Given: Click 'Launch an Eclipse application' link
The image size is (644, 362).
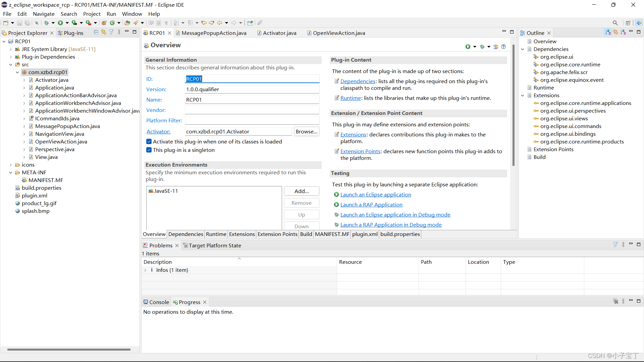Looking at the screenshot, I should point(376,194).
